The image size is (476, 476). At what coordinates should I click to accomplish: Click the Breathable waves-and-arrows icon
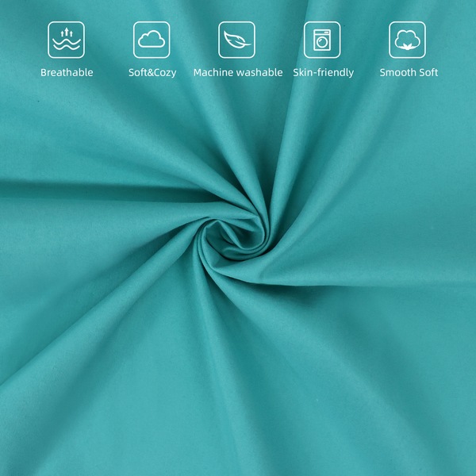point(67,40)
